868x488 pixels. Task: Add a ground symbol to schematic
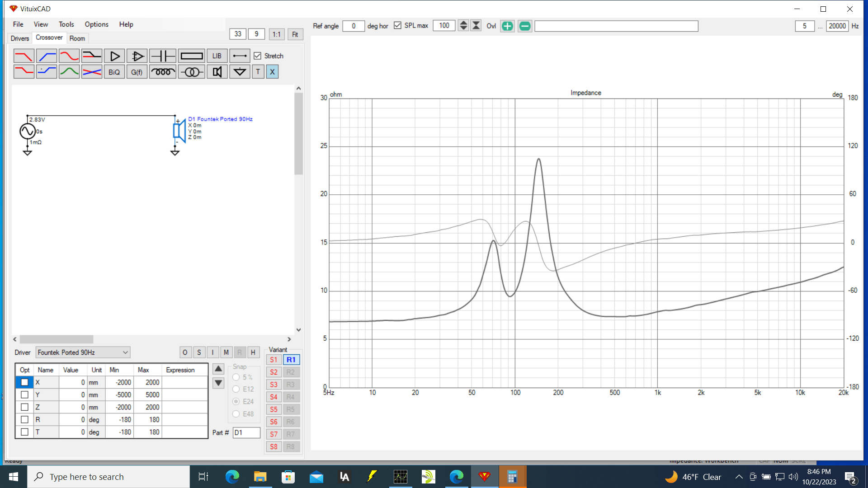240,72
